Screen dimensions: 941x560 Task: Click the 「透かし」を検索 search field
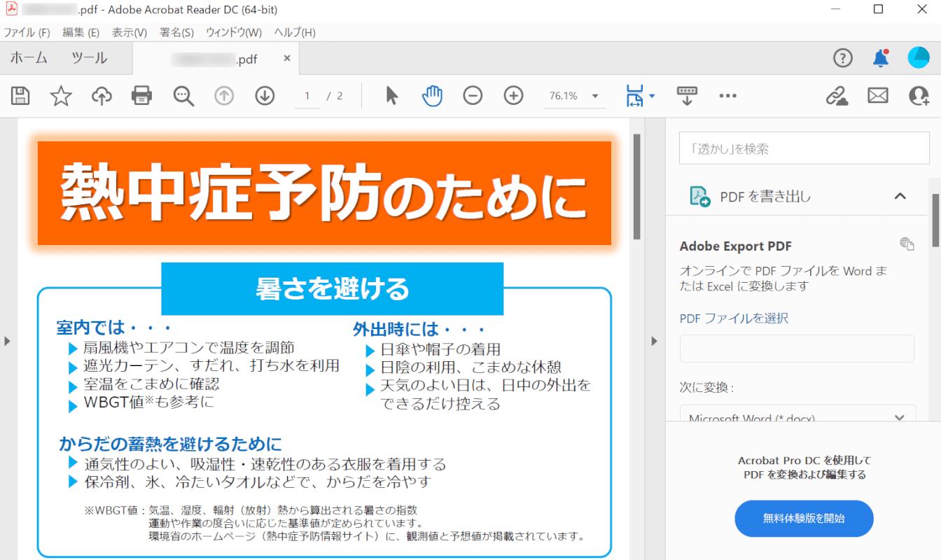point(804,148)
